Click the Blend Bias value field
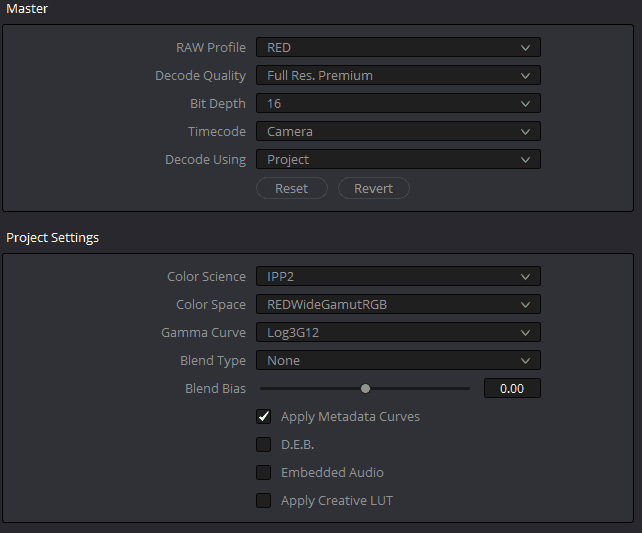 coord(512,388)
